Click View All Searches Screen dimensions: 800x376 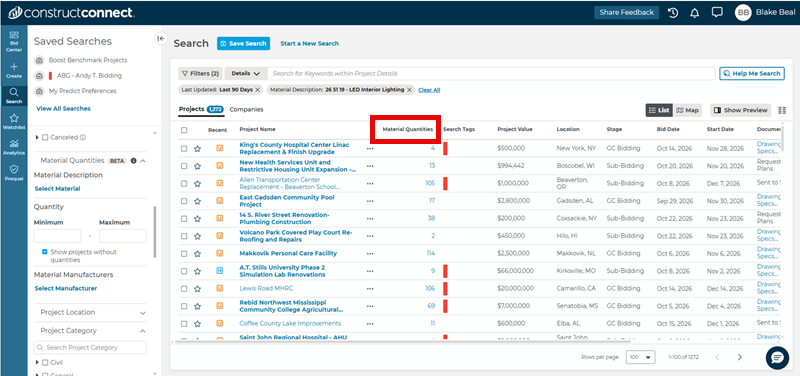tap(63, 109)
